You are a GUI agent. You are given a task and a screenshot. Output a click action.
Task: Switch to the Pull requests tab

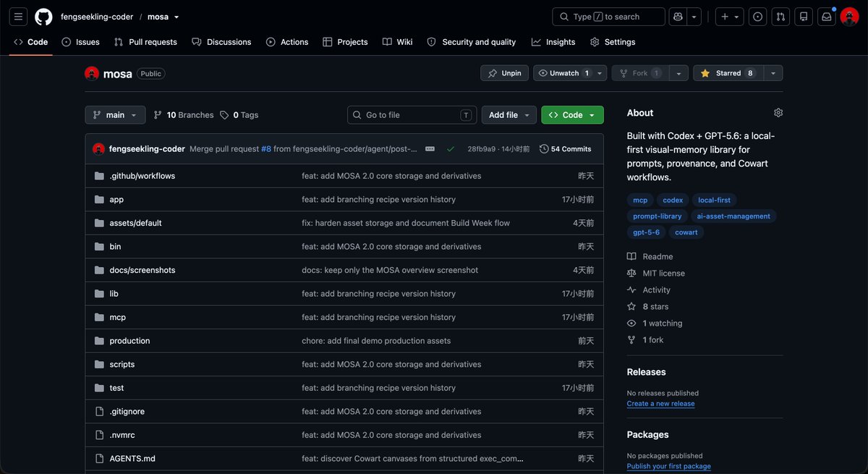[145, 42]
